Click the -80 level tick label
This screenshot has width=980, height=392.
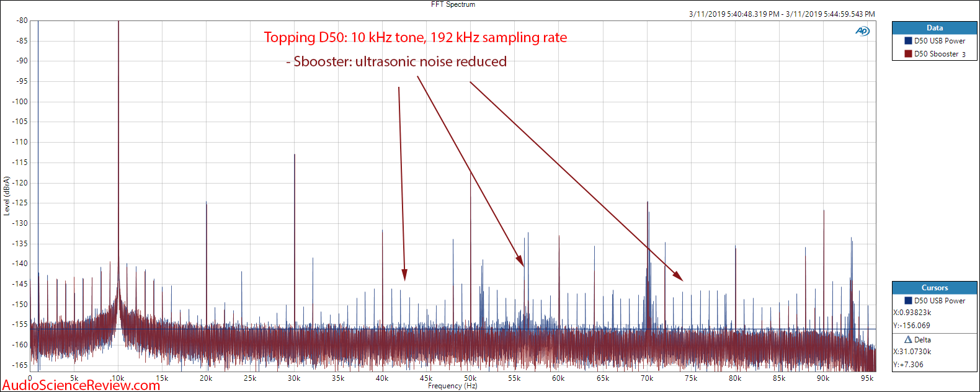22,20
